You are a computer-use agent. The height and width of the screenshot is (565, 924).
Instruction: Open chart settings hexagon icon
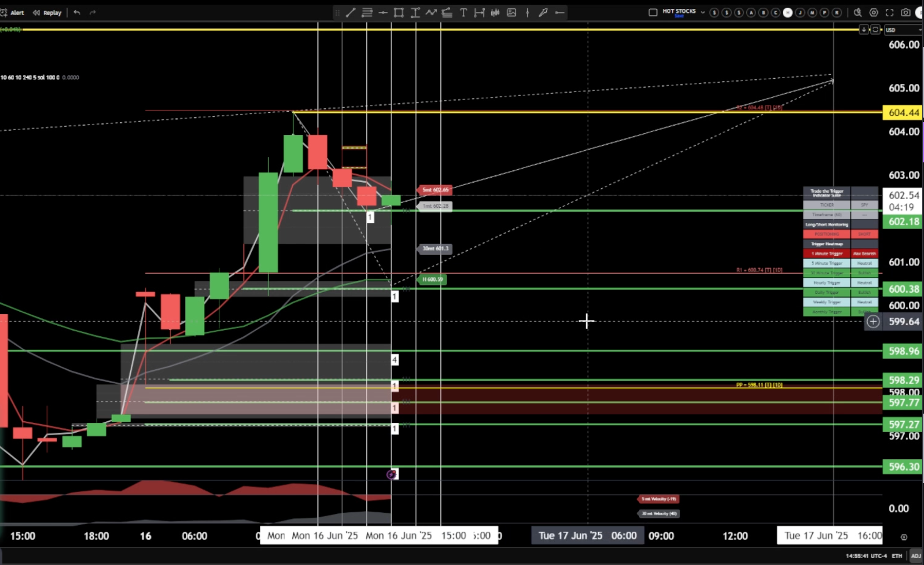874,13
